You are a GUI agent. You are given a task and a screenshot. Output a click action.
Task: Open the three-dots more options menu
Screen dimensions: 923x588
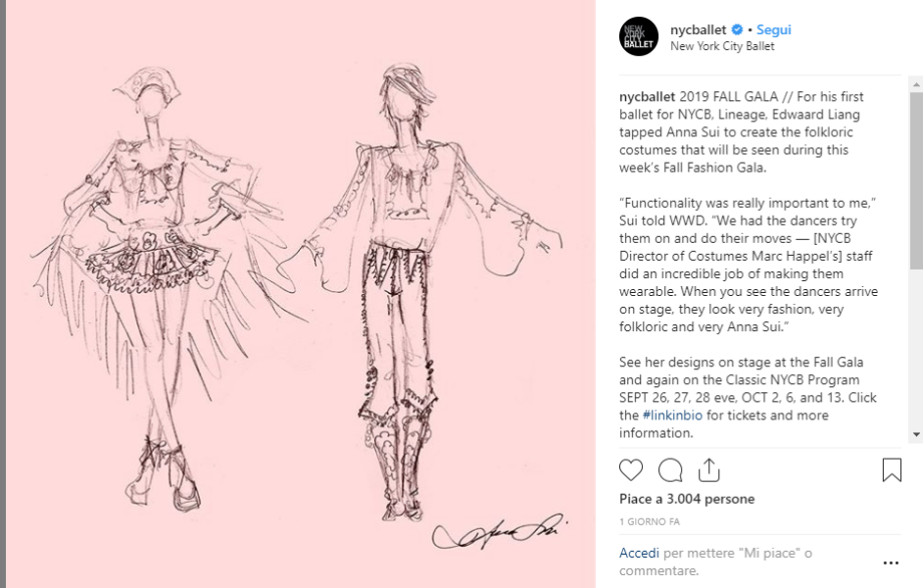tap(892, 563)
